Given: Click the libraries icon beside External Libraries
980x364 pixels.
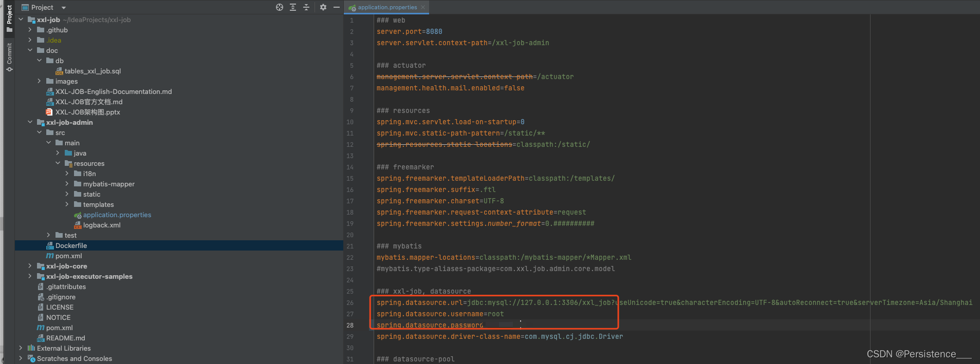Looking at the screenshot, I should (31, 348).
